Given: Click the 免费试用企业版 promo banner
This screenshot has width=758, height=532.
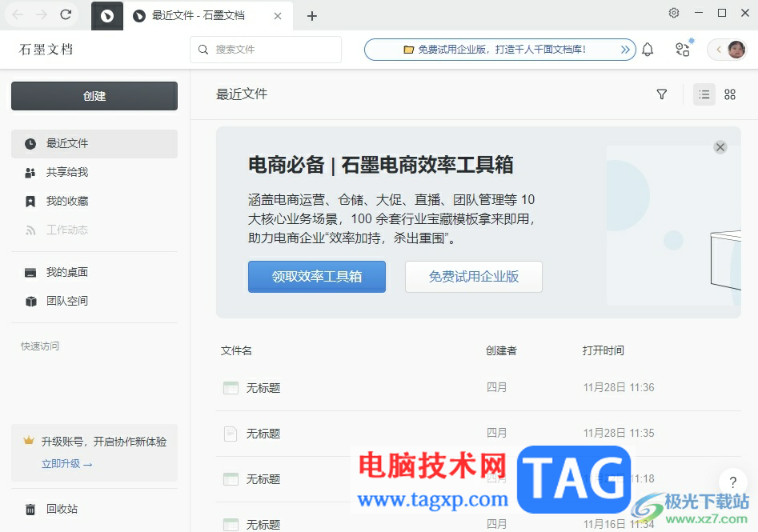Looking at the screenshot, I should pos(499,50).
